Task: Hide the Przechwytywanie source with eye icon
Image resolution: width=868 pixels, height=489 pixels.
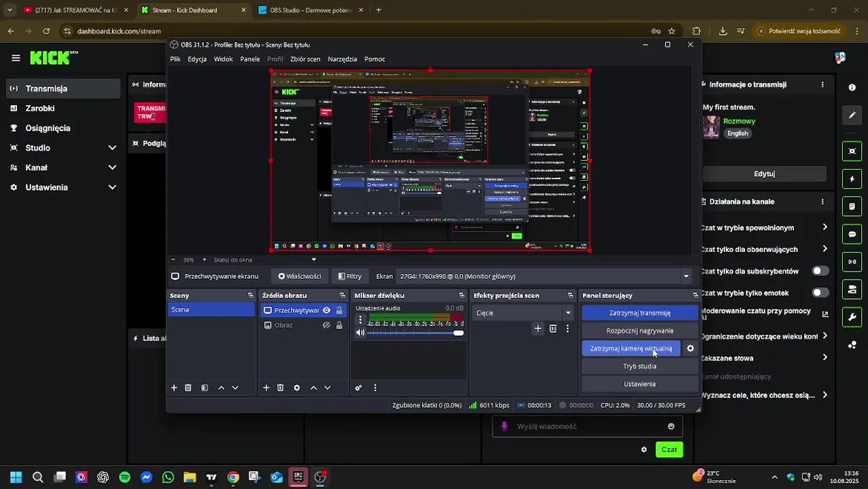Action: pos(327,310)
